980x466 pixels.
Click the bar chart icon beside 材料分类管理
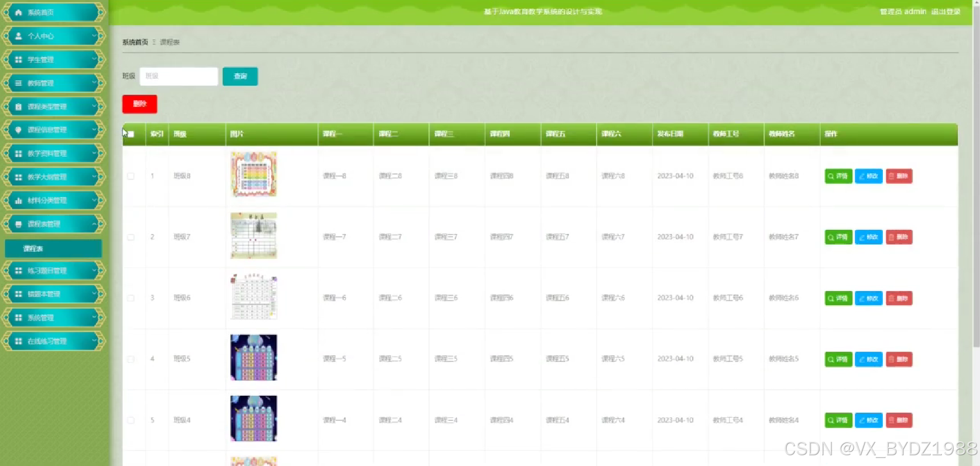pyautogui.click(x=18, y=200)
